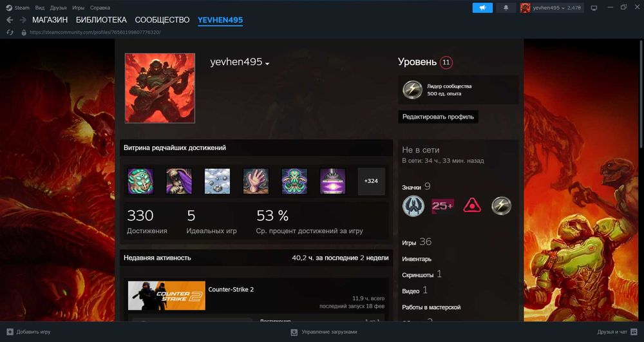Viewport: 644px width, 342px height.
Task: Go back with the left arrow
Action: 10,20
